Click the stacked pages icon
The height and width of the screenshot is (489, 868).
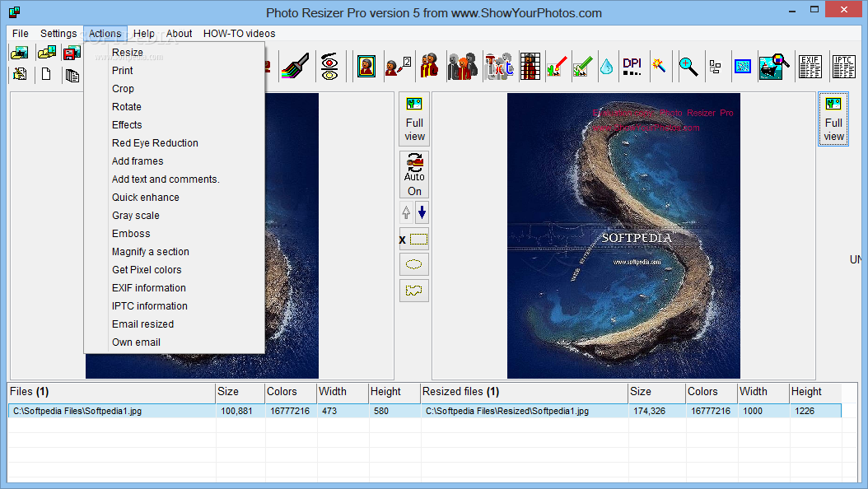(72, 75)
